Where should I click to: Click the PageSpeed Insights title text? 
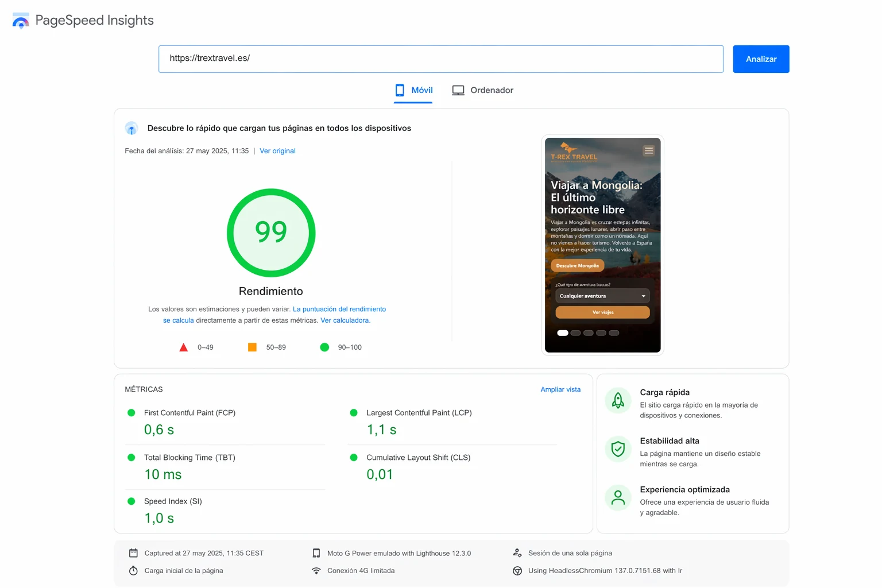pos(95,21)
